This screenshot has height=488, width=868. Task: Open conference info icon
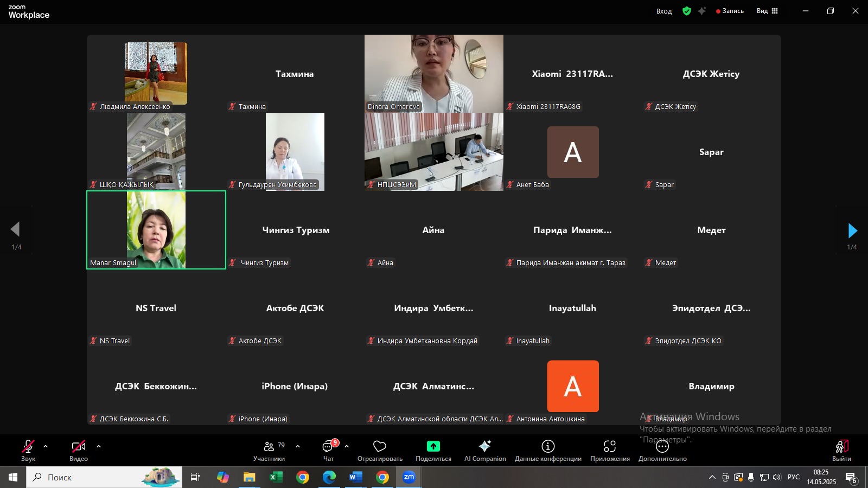pos(548,446)
